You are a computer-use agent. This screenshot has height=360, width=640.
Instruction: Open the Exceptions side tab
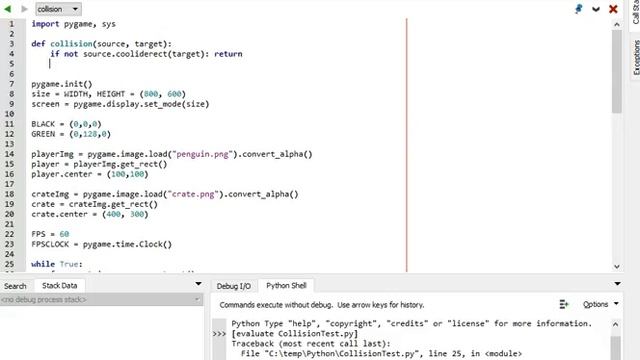[x=636, y=57]
